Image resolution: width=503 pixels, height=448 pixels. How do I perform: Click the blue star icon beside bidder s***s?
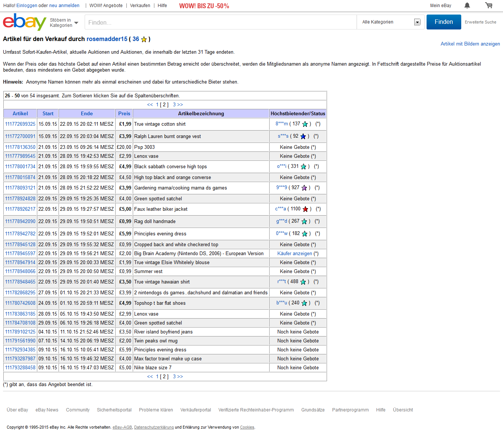[303, 136]
